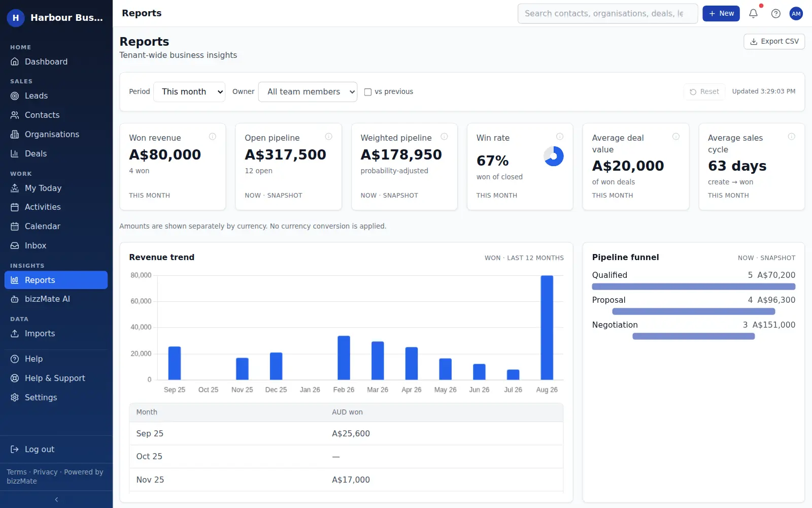Click the A$96,300 Proposal value
Screen dimensions: 812x508
(x=776, y=300)
